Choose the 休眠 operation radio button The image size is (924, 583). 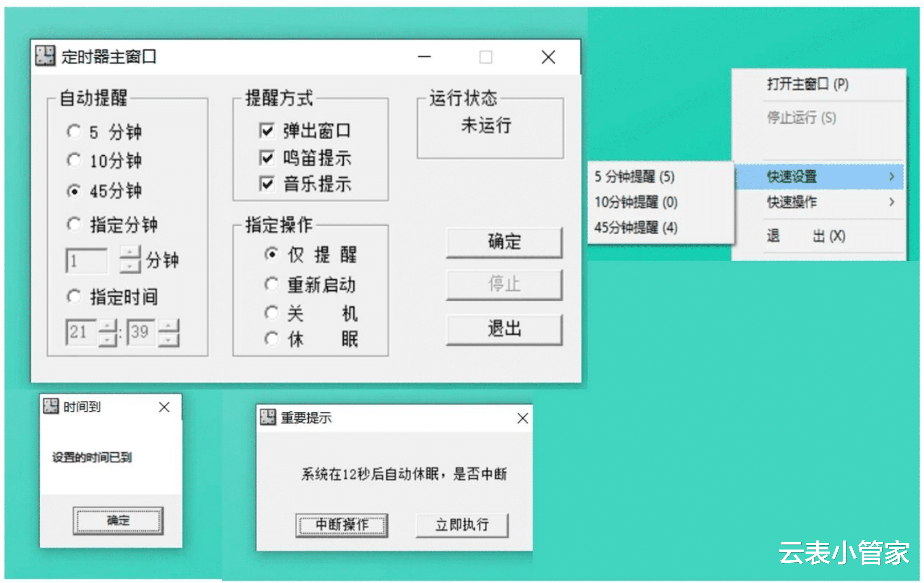click(x=271, y=338)
